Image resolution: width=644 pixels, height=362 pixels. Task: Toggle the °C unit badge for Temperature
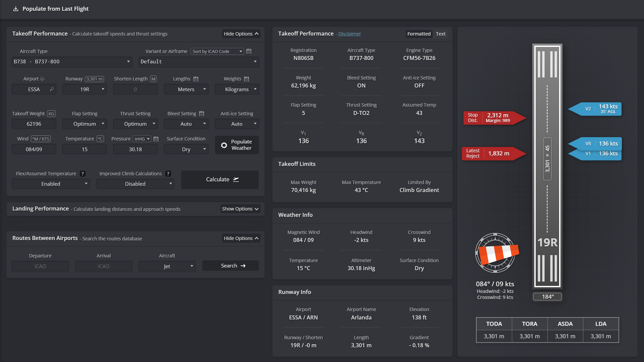(100, 139)
